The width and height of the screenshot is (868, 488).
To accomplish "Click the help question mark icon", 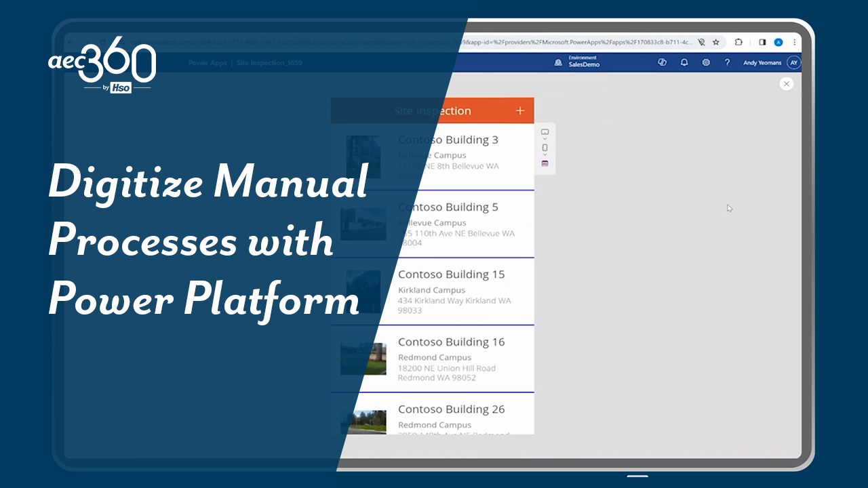I will click(727, 62).
